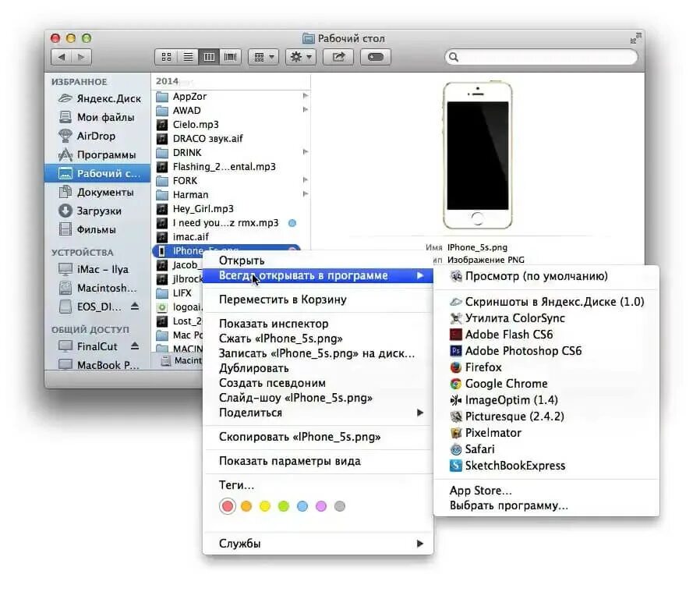The height and width of the screenshot is (592, 700).
Task: Expand the DRINK folder arrow
Action: 306,152
